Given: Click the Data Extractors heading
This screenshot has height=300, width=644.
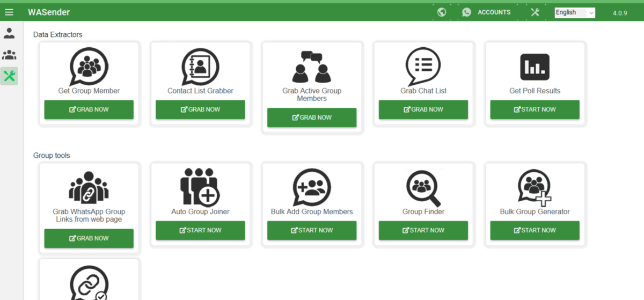Looking at the screenshot, I should (58, 35).
